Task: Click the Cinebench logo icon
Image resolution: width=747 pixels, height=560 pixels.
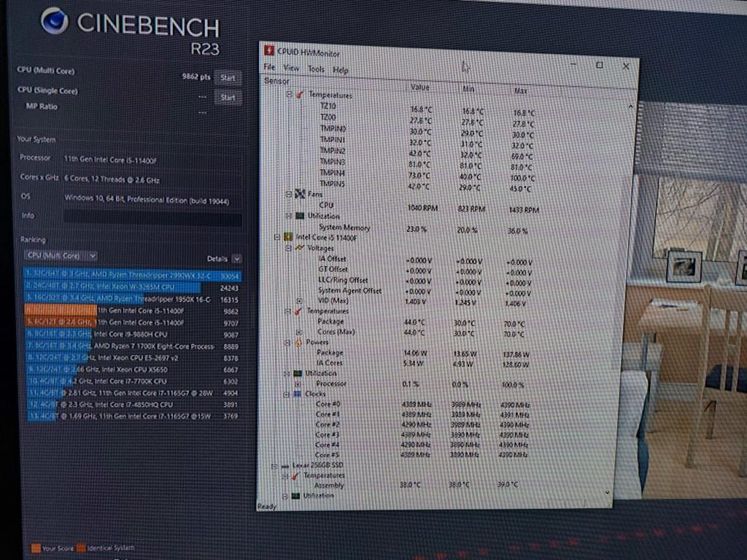Action: pos(54,21)
